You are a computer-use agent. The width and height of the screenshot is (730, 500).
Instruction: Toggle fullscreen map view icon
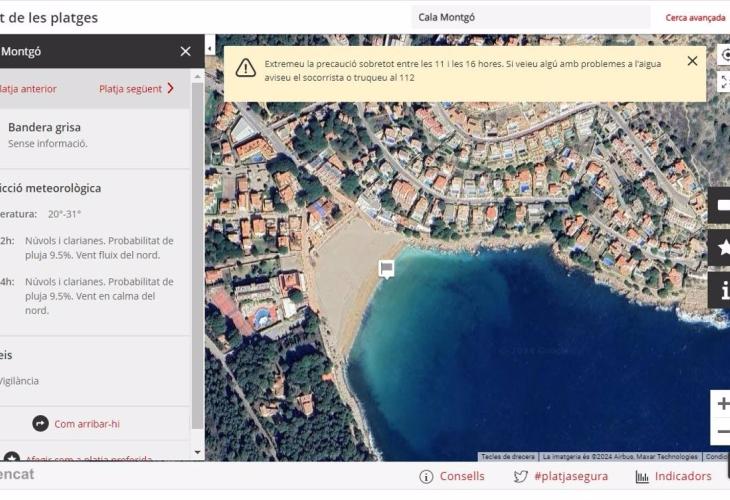pos(724,82)
